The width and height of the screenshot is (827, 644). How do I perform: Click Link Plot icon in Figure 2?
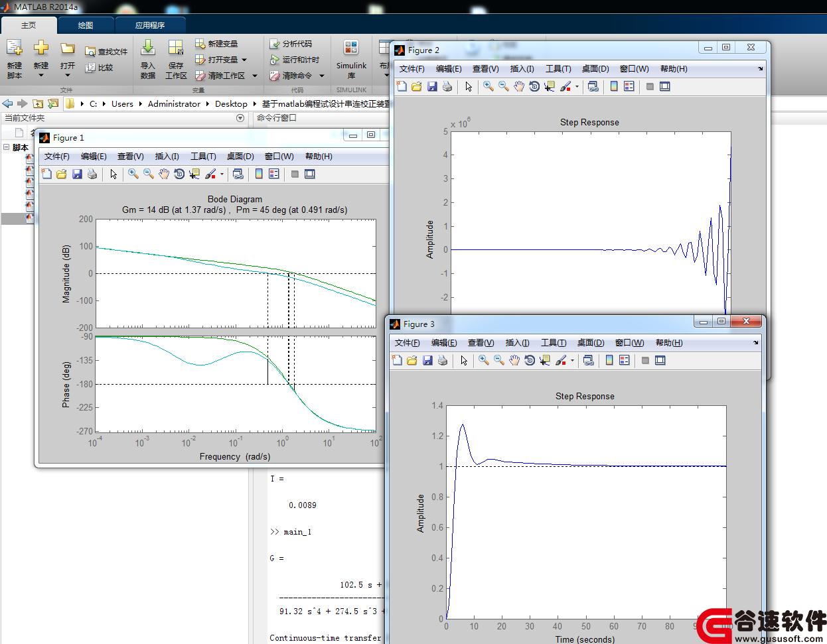tap(593, 86)
